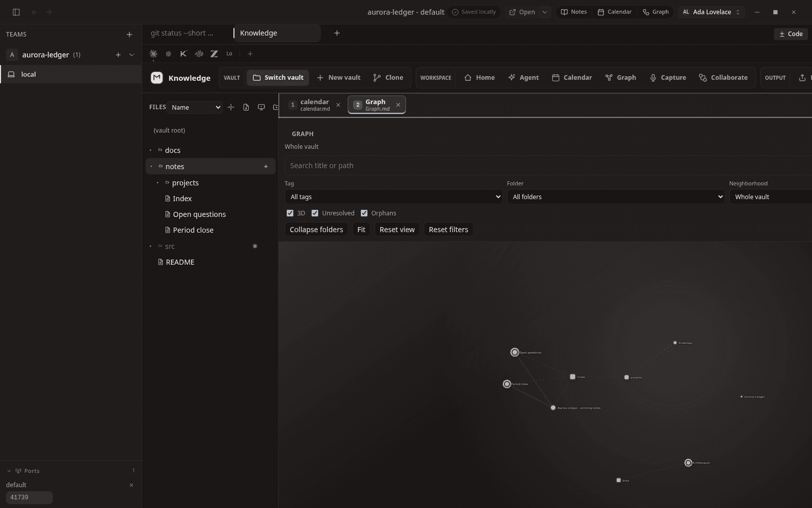The image size is (812, 508).
Task: Select the waveform agent icon
Action: pos(199,54)
